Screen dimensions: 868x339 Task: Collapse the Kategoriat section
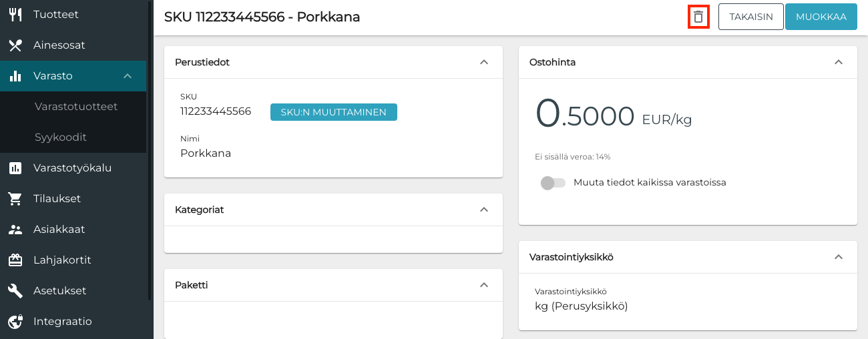coord(484,210)
